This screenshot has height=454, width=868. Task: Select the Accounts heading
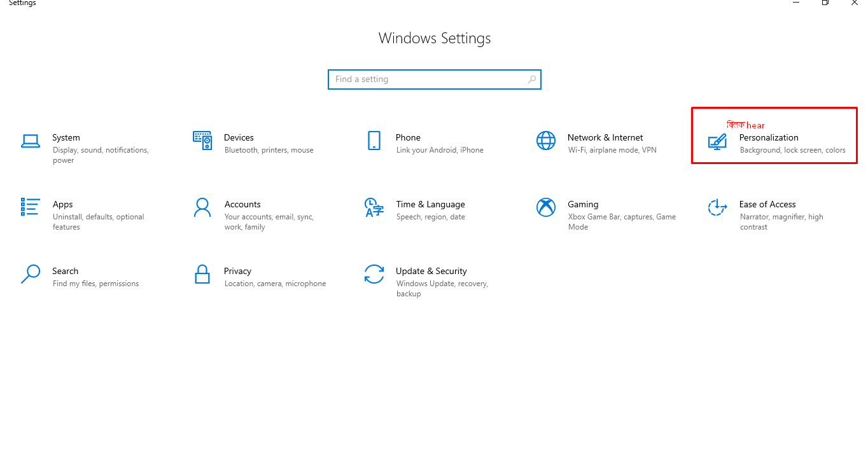click(242, 204)
